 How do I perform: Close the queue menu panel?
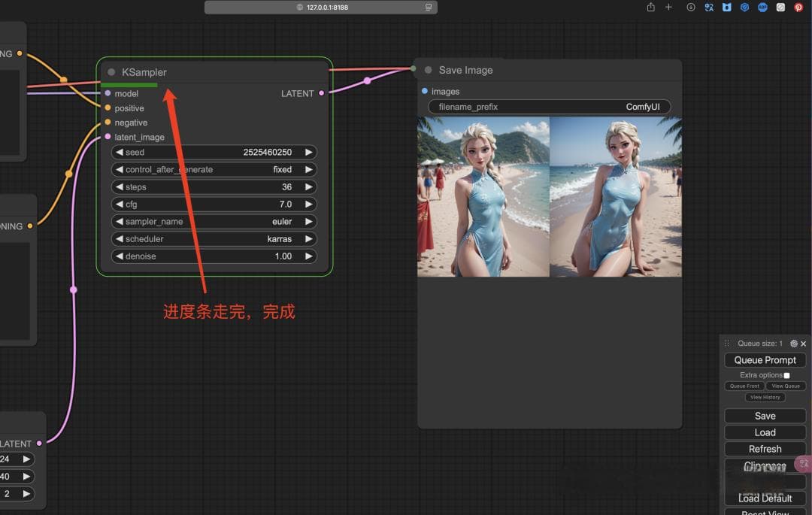[803, 344]
